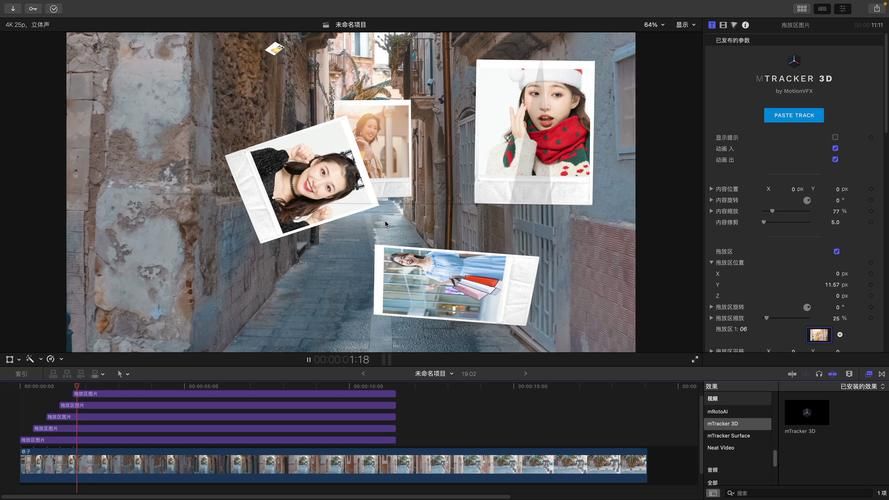The height and width of the screenshot is (500, 889).
Task: Open the 显示 view options dropdown
Action: pos(685,25)
